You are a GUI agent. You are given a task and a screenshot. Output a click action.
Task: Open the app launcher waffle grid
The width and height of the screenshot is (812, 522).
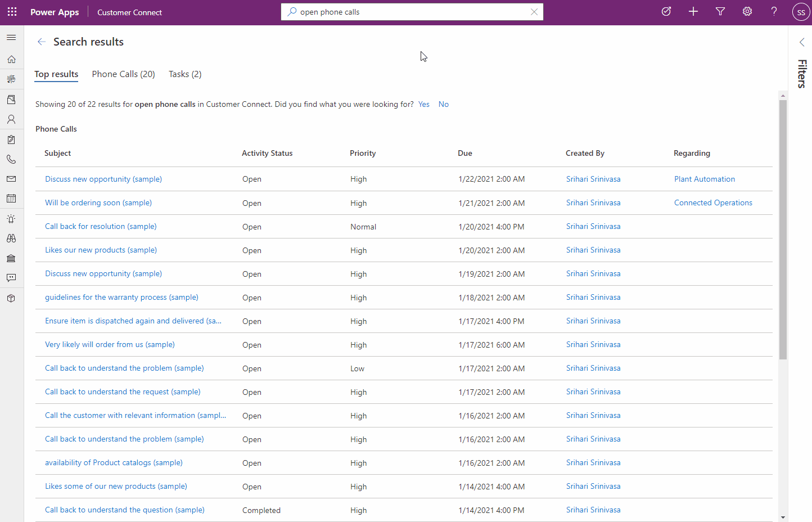click(12, 12)
